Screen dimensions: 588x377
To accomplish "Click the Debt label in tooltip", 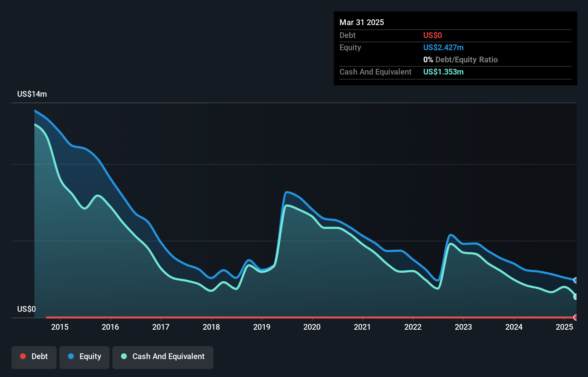I will click(x=347, y=35).
